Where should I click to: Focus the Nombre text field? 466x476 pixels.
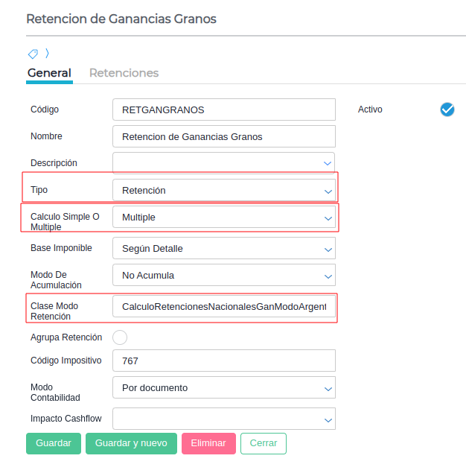point(223,136)
